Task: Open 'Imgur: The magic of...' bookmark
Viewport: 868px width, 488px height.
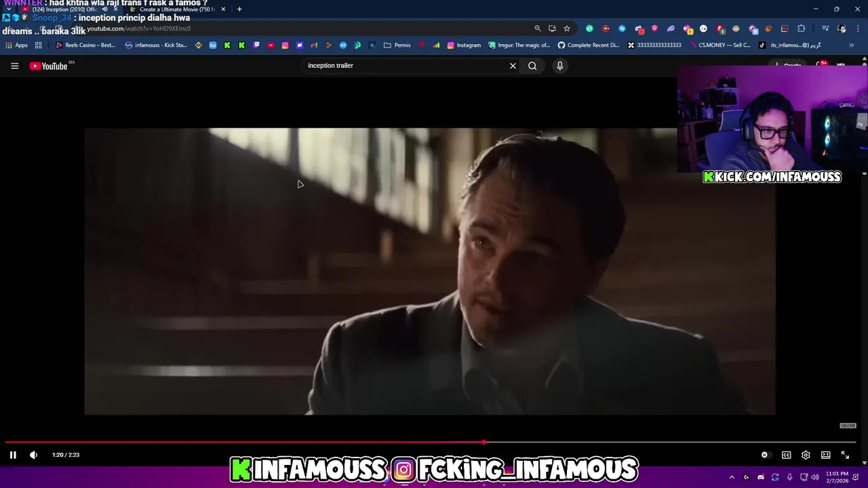Action: point(519,45)
